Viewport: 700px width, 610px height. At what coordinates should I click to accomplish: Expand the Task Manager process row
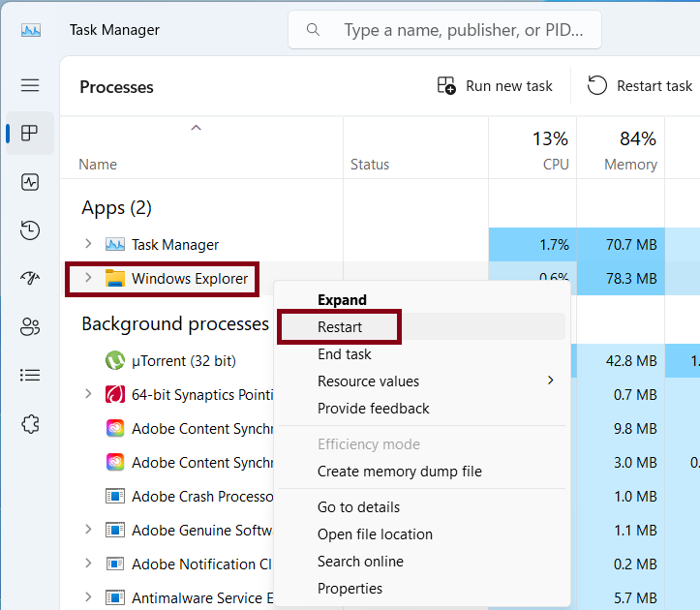coord(88,244)
